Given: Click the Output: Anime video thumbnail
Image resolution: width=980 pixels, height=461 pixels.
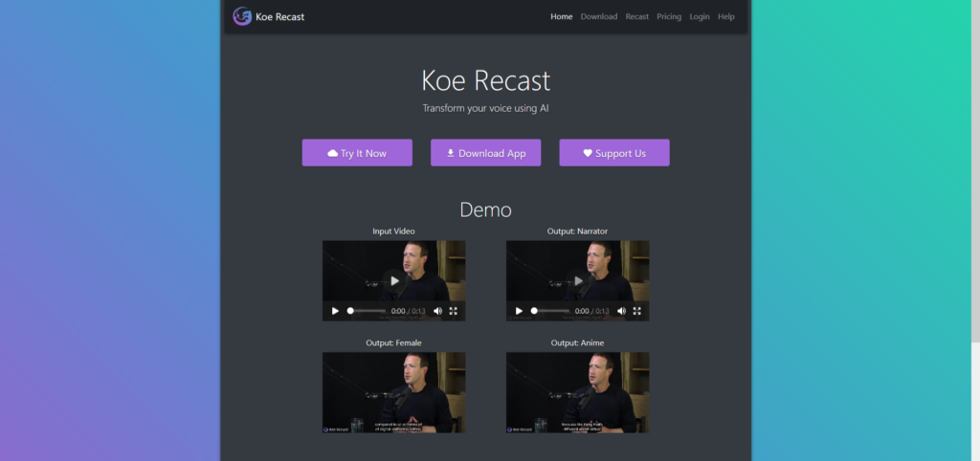Looking at the screenshot, I should pyautogui.click(x=577, y=392).
